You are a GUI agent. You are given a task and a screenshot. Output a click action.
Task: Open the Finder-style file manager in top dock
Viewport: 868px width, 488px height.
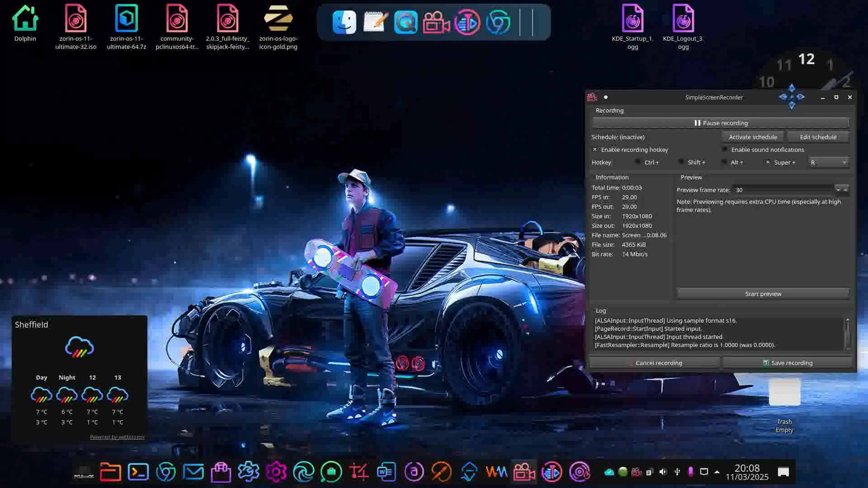coord(344,22)
